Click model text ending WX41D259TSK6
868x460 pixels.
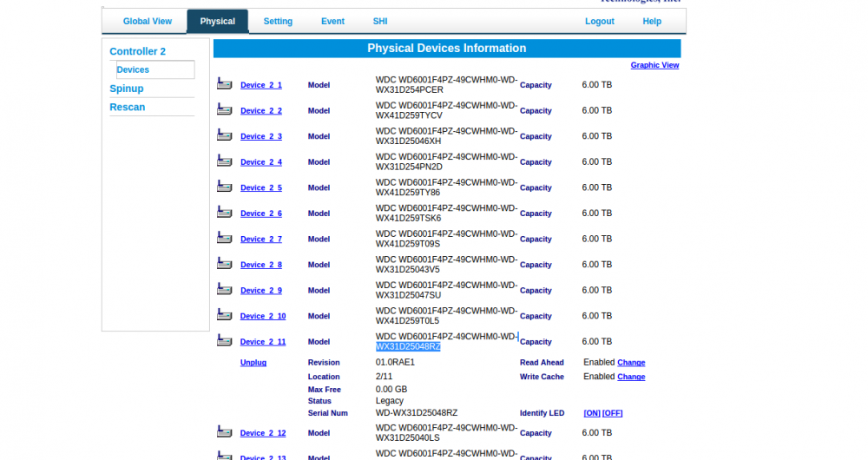[x=446, y=214]
